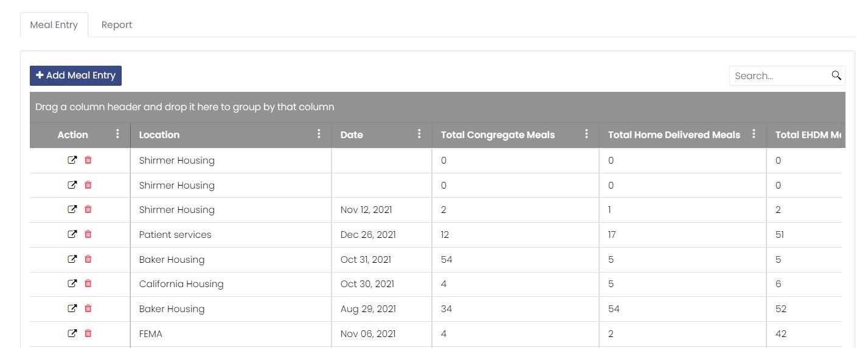Open the FEMA entry edit icon
The width and height of the screenshot is (868, 348).
click(x=72, y=333)
